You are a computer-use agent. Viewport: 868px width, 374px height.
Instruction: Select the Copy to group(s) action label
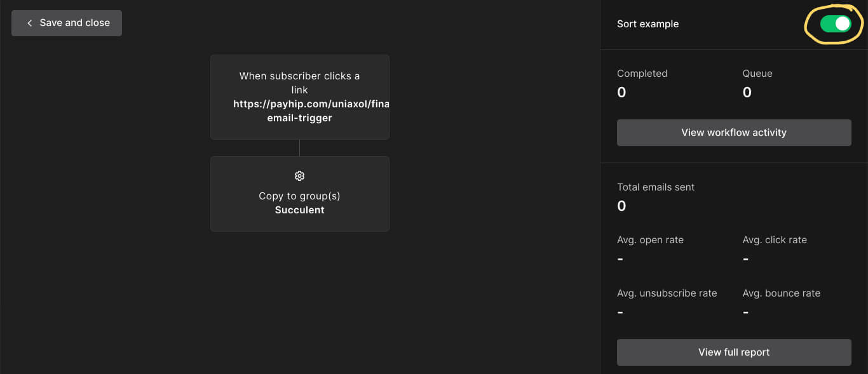(299, 196)
